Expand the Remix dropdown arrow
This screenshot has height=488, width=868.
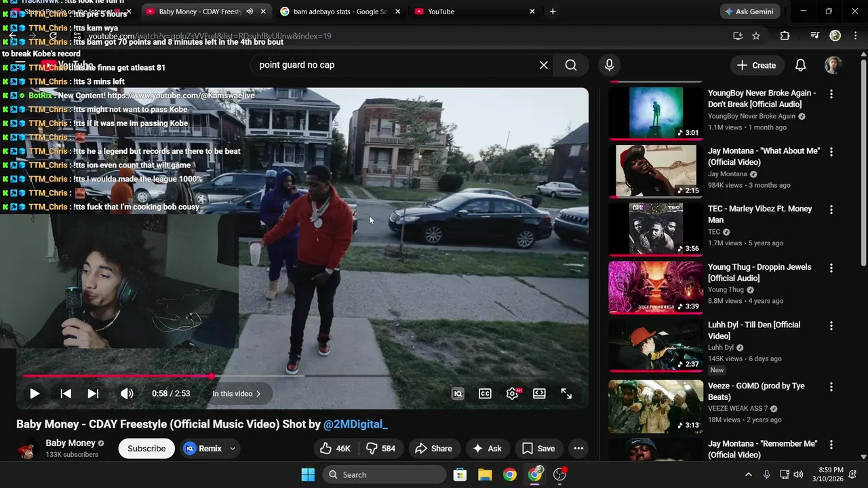[233, 449]
